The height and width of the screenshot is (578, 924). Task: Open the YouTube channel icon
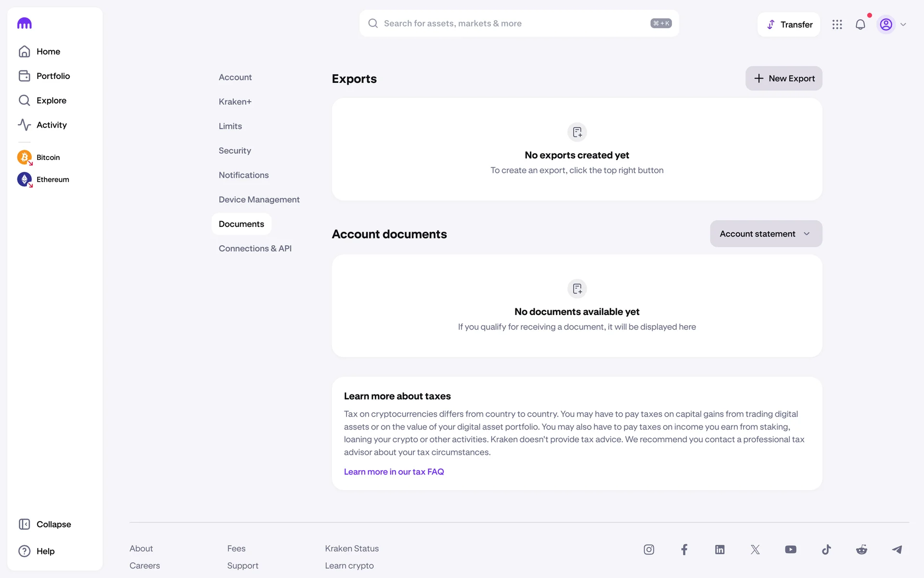[x=790, y=550]
